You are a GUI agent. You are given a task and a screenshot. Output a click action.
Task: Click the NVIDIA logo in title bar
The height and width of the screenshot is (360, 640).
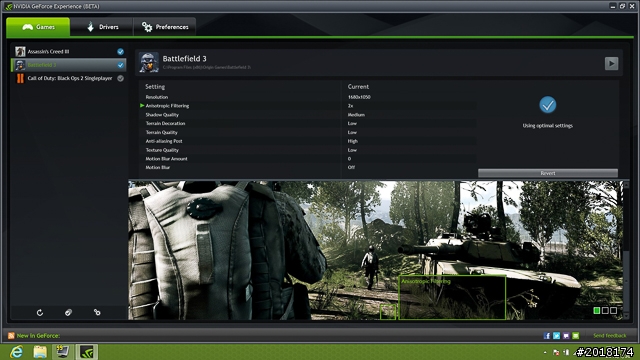[x=9, y=6]
